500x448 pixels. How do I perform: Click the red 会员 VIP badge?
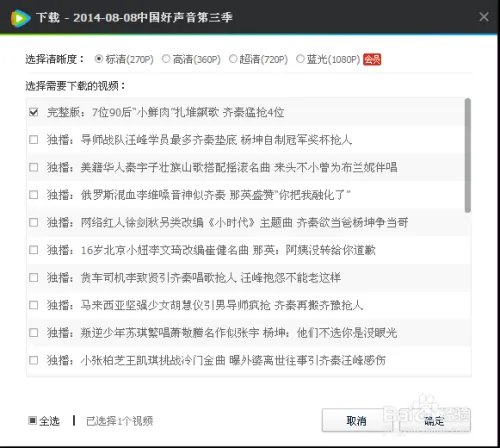click(x=372, y=59)
